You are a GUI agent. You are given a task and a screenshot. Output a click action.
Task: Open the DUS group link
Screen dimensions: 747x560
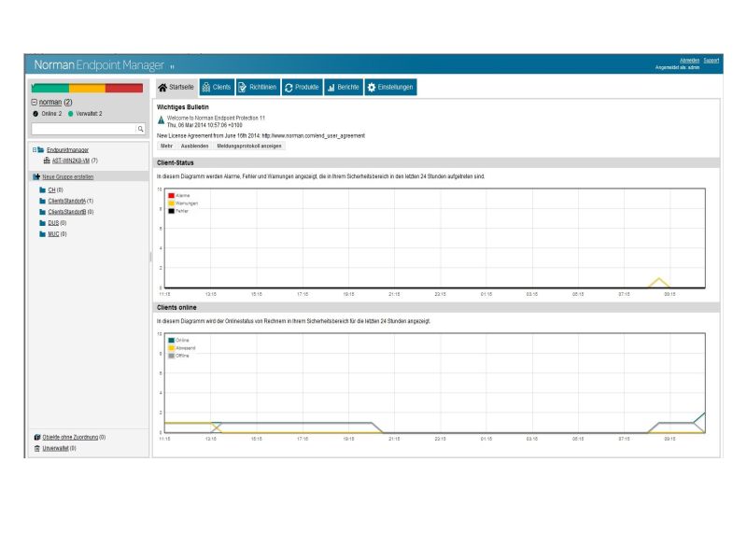coord(53,223)
